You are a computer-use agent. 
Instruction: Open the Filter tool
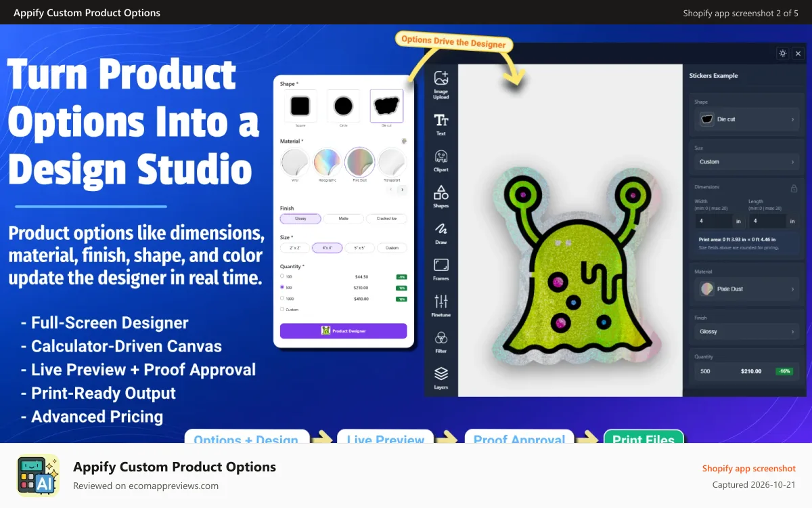441,342
